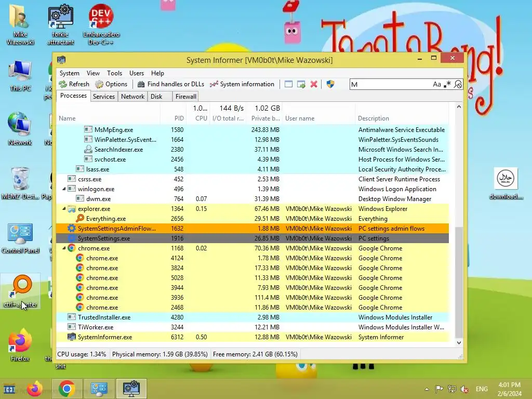This screenshot has width=532, height=399.
Task: Click the scrollbar up arrow
Action: (x=459, y=107)
